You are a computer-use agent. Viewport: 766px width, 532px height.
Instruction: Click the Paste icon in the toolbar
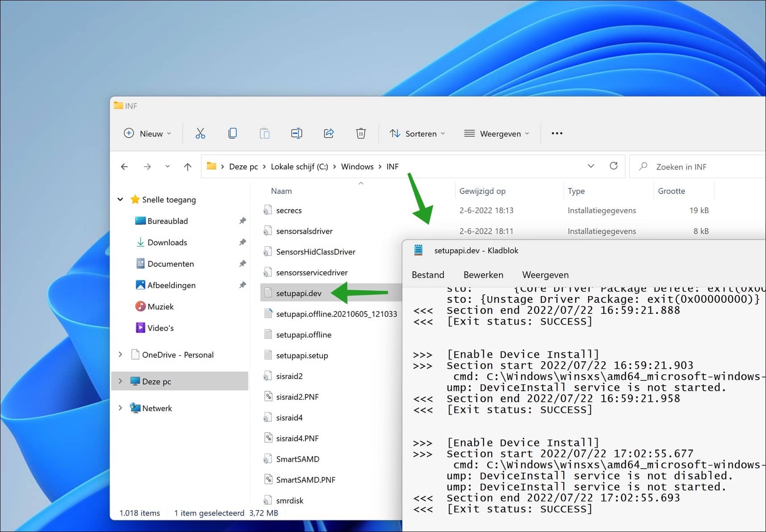[264, 133]
